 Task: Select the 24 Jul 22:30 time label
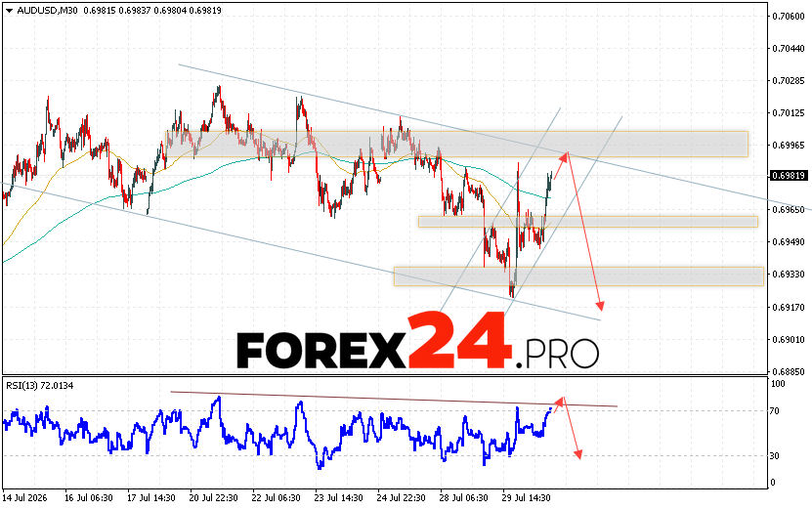pos(402,498)
